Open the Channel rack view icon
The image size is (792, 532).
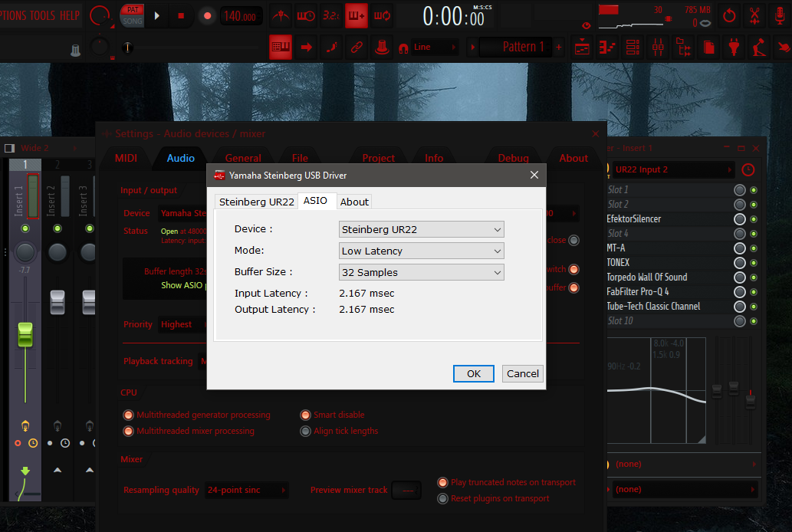(633, 48)
